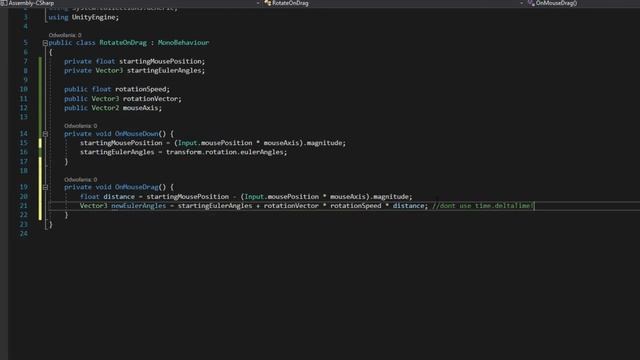Click "UnityEngine" in the using statement
The image size is (640, 360).
[93, 17]
